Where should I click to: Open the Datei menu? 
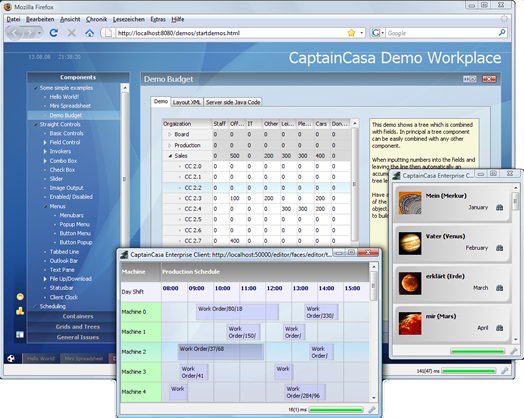13,19
